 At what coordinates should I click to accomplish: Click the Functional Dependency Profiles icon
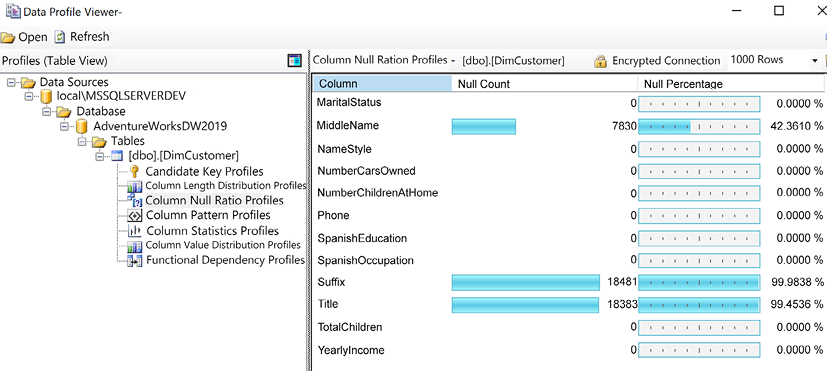click(x=135, y=260)
